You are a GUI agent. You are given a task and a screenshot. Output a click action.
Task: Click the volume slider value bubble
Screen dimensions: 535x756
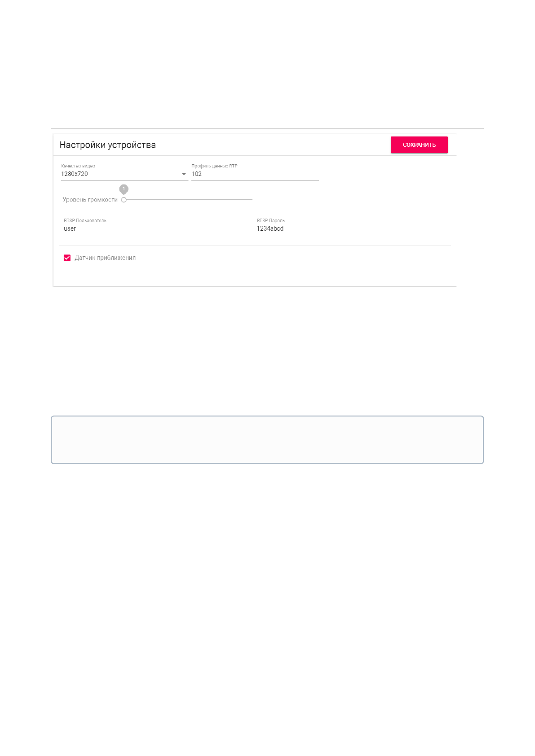(124, 189)
